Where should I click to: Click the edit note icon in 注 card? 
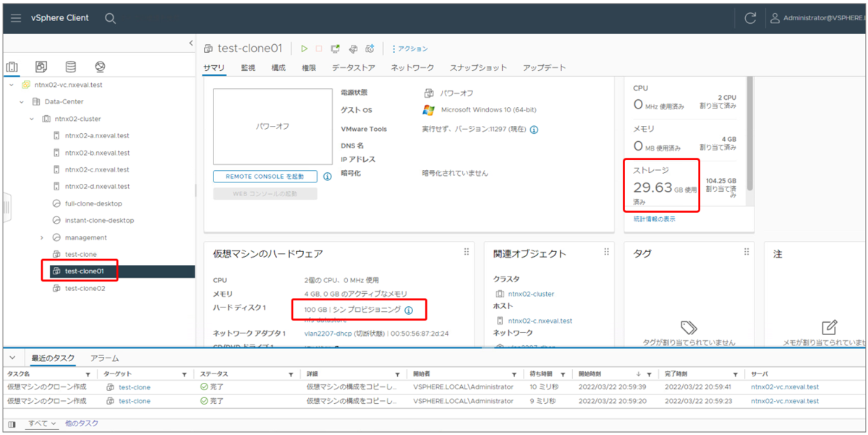830,327
